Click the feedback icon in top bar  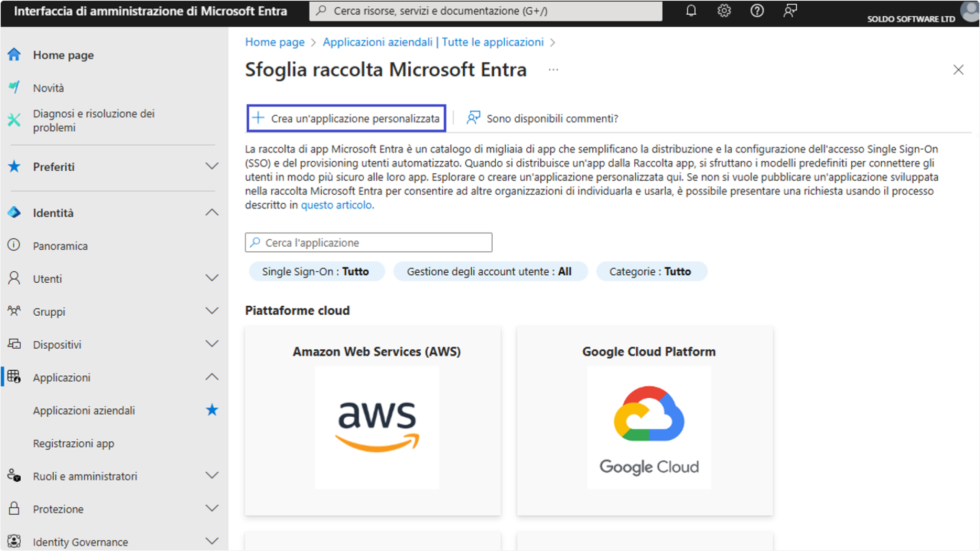(x=790, y=11)
